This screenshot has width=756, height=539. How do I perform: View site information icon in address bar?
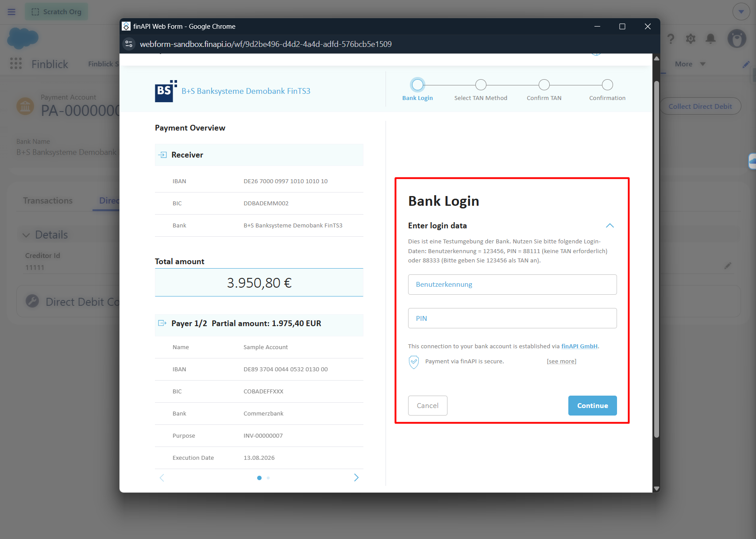129,44
